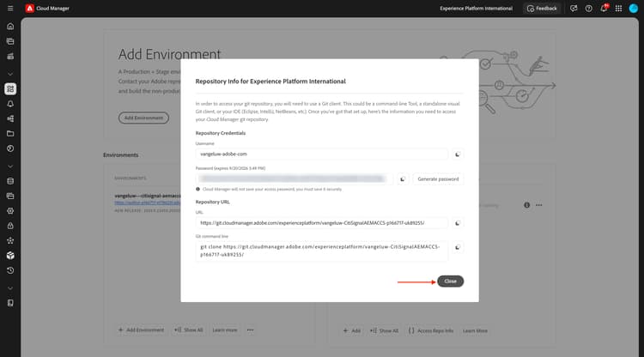Viewport: 644px width, 357px height.
Task: Open the book icon at the sidebar bottom
Action: pyautogui.click(x=10, y=303)
